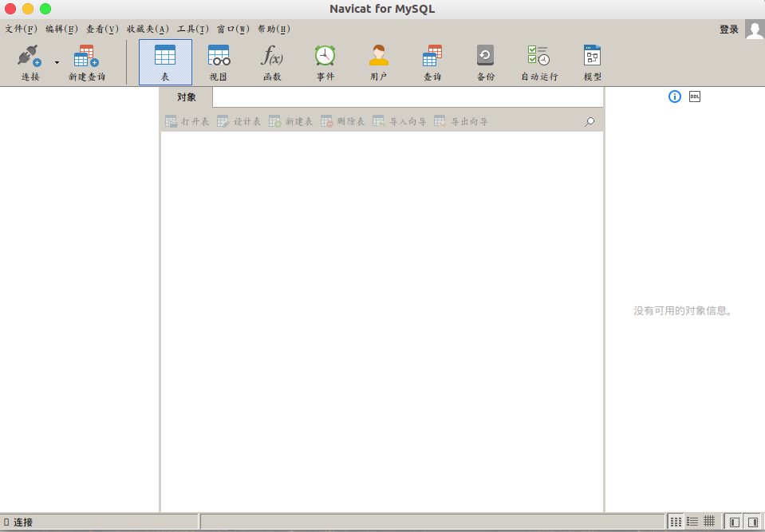The height and width of the screenshot is (532, 765).
Task: Click the 设计表 (Design Table) button
Action: (x=239, y=121)
